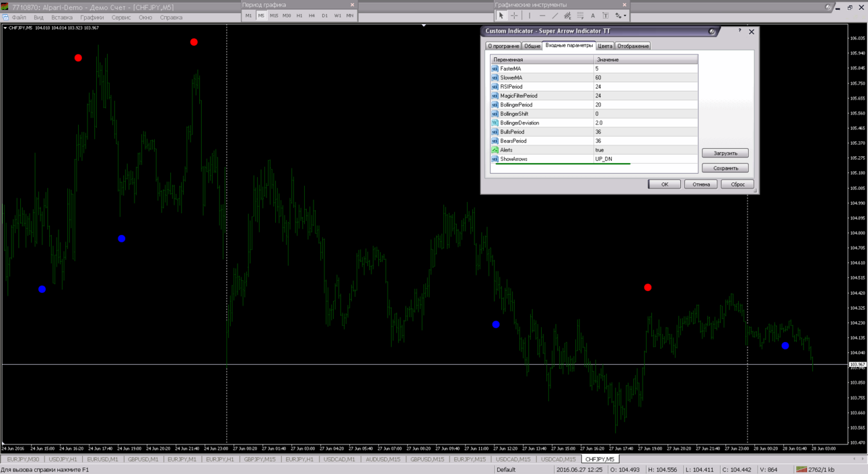Click the ShowArrows variable icon
Image resolution: width=868 pixels, height=474 pixels.
tap(495, 159)
